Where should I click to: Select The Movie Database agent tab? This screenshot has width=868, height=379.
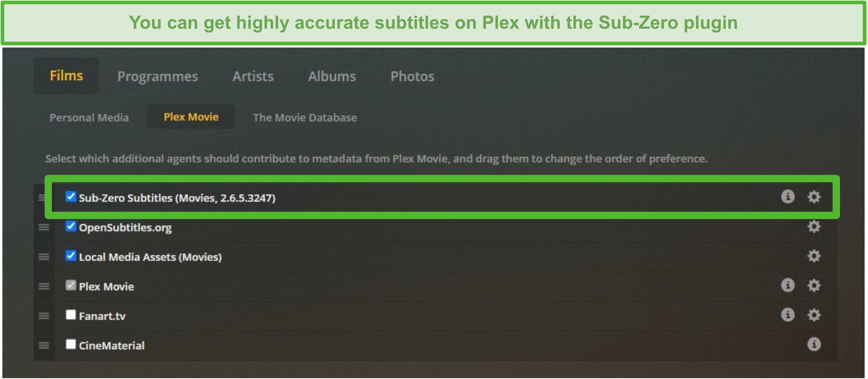(305, 118)
